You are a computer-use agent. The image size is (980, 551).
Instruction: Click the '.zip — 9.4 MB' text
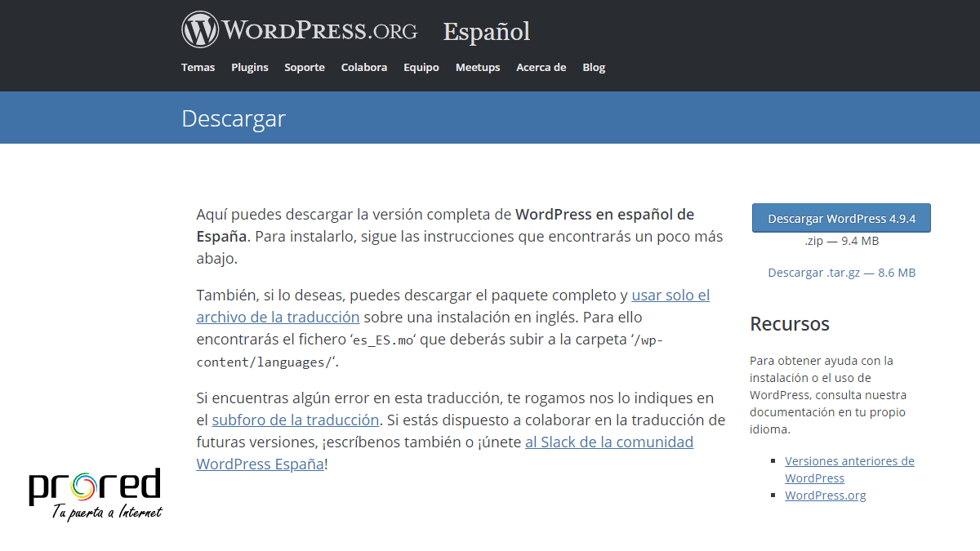(x=841, y=242)
